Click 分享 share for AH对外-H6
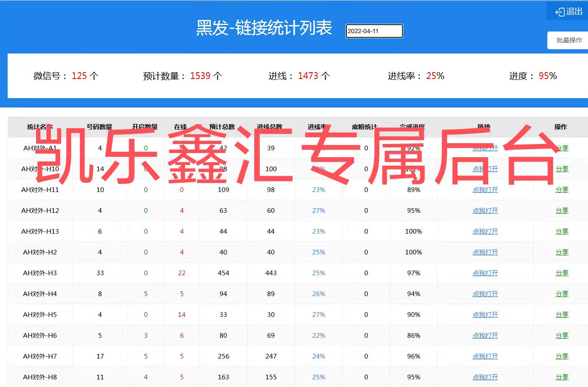The width and height of the screenshot is (588, 387). (562, 336)
